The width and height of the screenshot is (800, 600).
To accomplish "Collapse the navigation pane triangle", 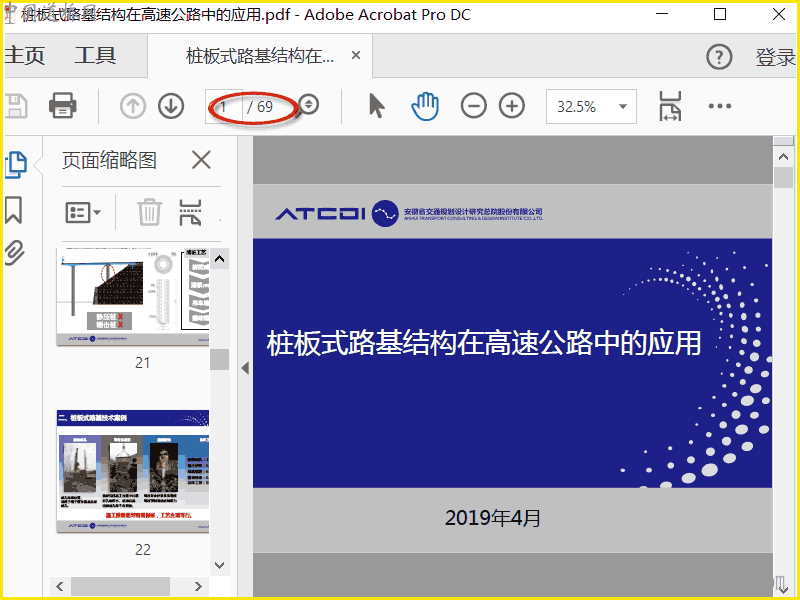I will 245,368.
